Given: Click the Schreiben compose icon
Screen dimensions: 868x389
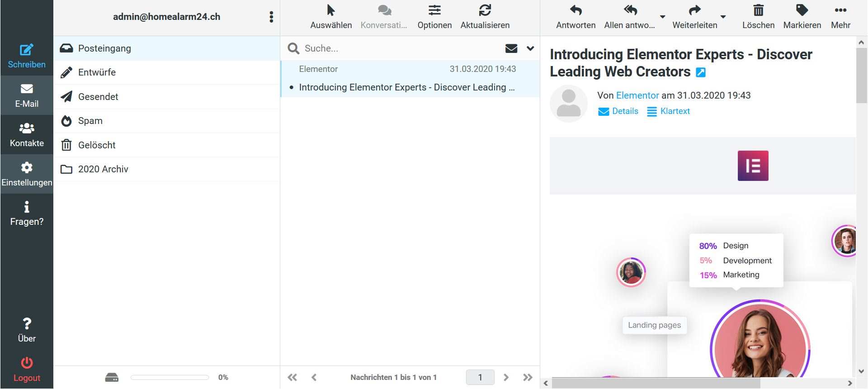Looking at the screenshot, I should point(27,50).
